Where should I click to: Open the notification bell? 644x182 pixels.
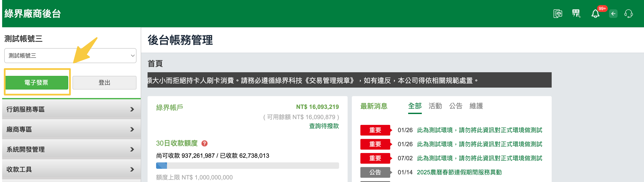595,14
